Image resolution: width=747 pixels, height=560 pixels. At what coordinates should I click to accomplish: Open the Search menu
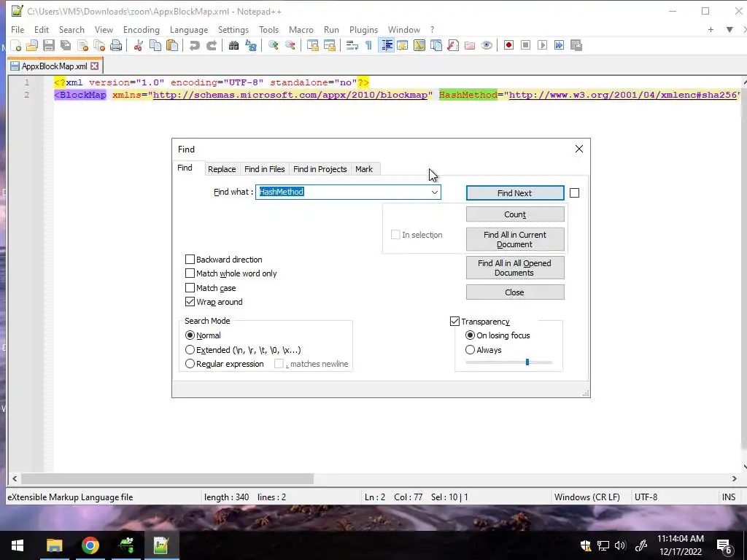(71, 29)
